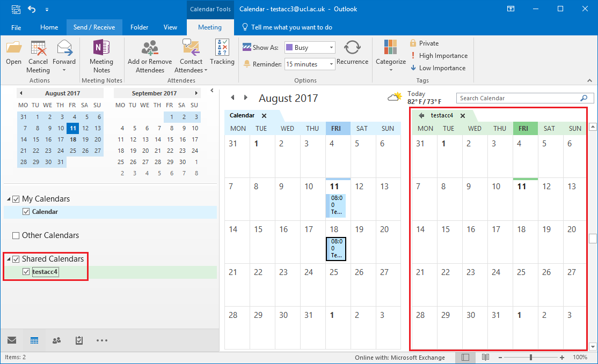The image size is (598, 364).
Task: Toggle the Shared Calendars group checkbox
Action: [16, 259]
